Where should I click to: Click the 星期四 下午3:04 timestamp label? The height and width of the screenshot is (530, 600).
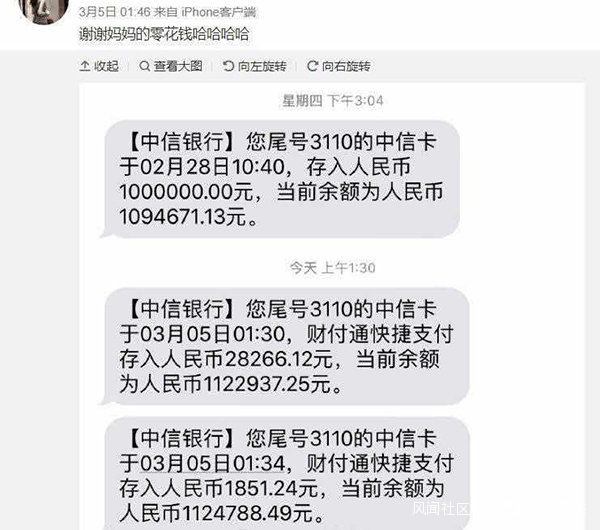(x=333, y=101)
